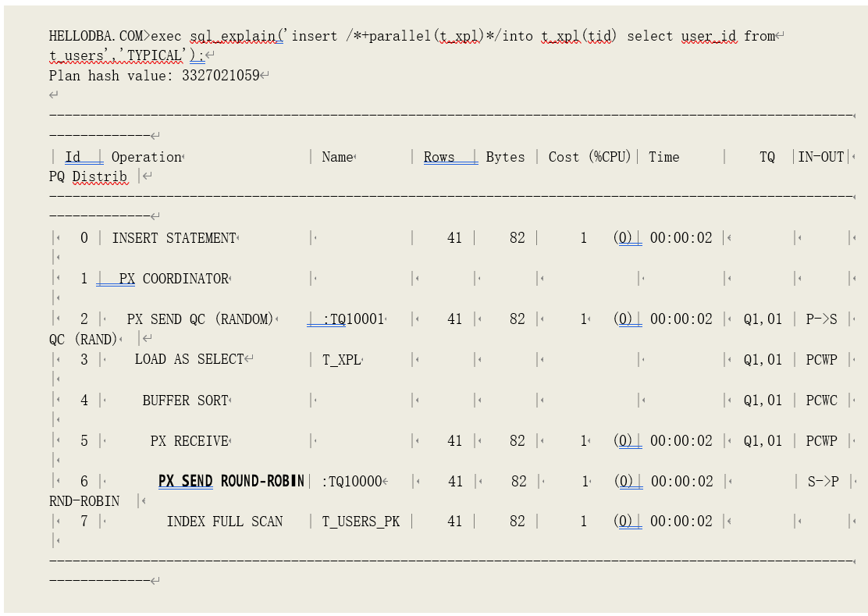Select the INDEX FULL SCAN operation
This screenshot has width=868, height=616.
click(x=225, y=522)
